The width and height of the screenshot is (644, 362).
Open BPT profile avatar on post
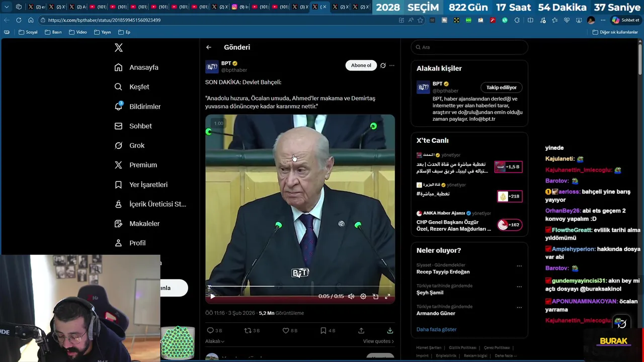(x=212, y=66)
